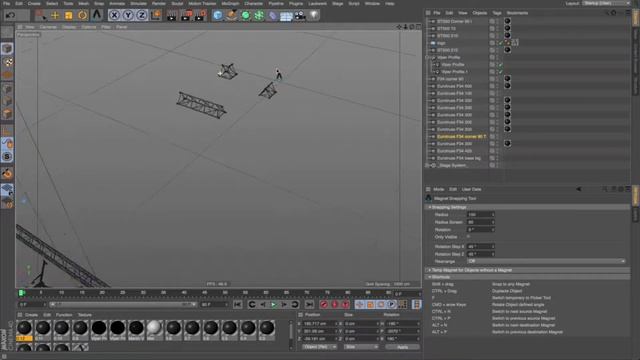
Task: Toggle the Only Visible checkbox
Action: 469,237
